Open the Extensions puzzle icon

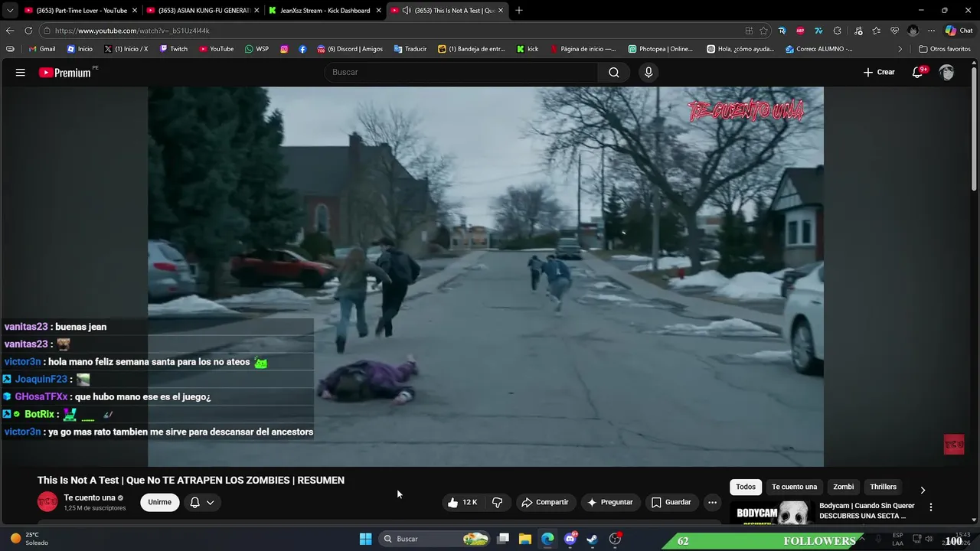(837, 31)
